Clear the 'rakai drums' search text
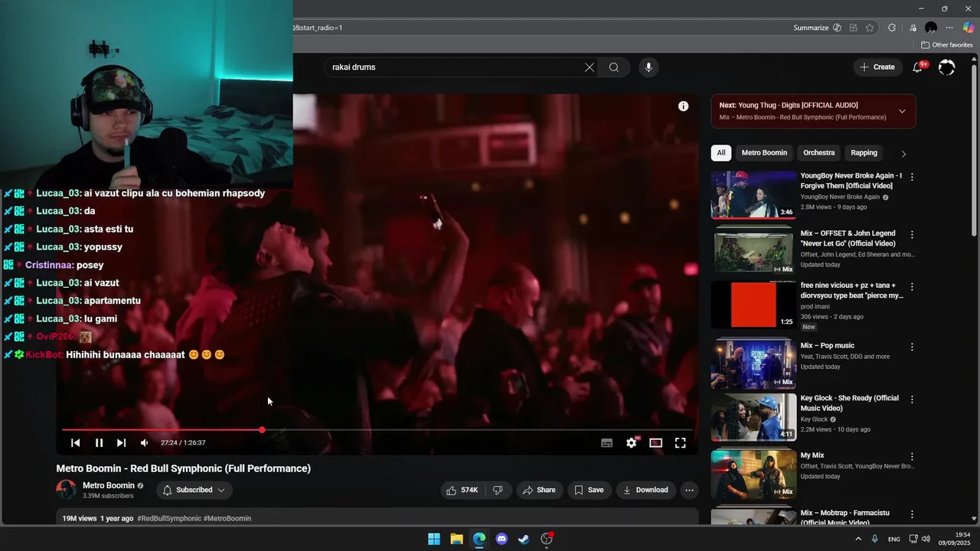Screen dimensions: 980x551 (590, 67)
